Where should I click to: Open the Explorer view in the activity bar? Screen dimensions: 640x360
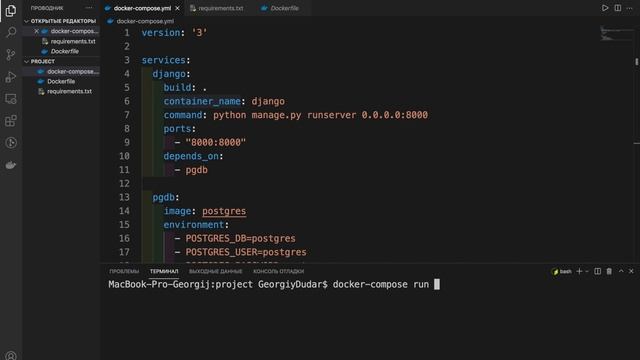pyautogui.click(x=11, y=10)
